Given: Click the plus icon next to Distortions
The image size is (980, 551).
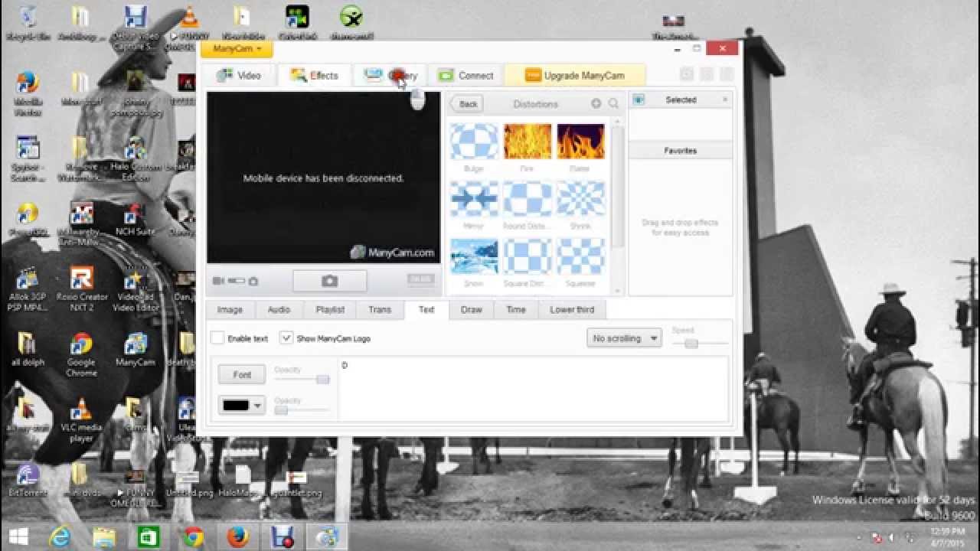Looking at the screenshot, I should tap(596, 103).
